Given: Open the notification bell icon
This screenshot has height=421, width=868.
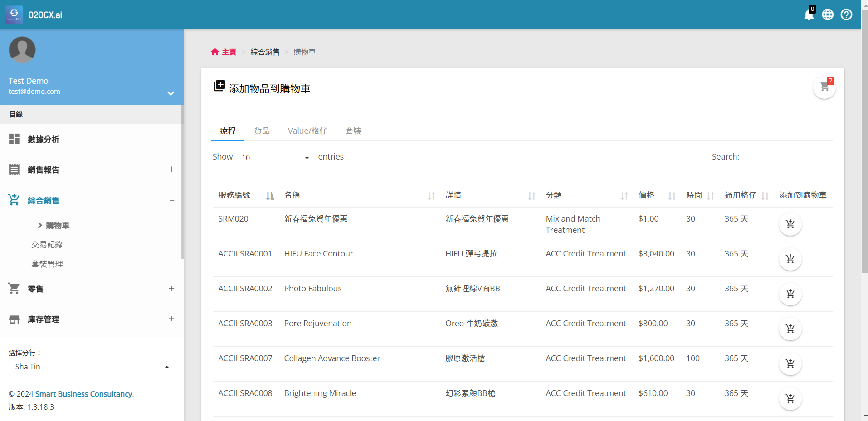Looking at the screenshot, I should [x=809, y=15].
